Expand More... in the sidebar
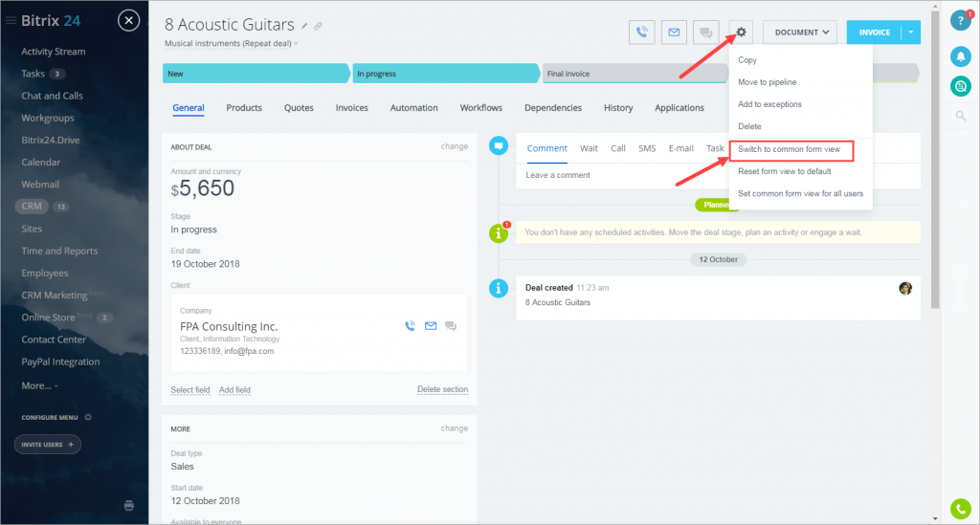The image size is (980, 525). 39,385
